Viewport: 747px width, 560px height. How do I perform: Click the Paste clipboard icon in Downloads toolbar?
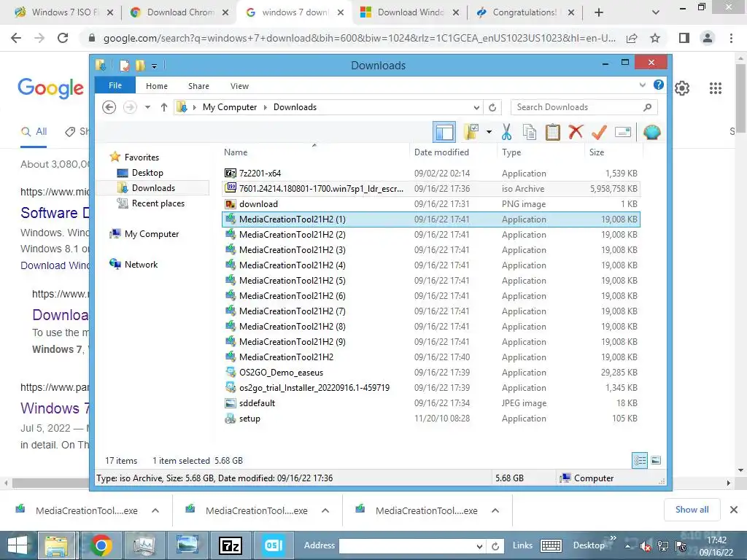tap(553, 132)
